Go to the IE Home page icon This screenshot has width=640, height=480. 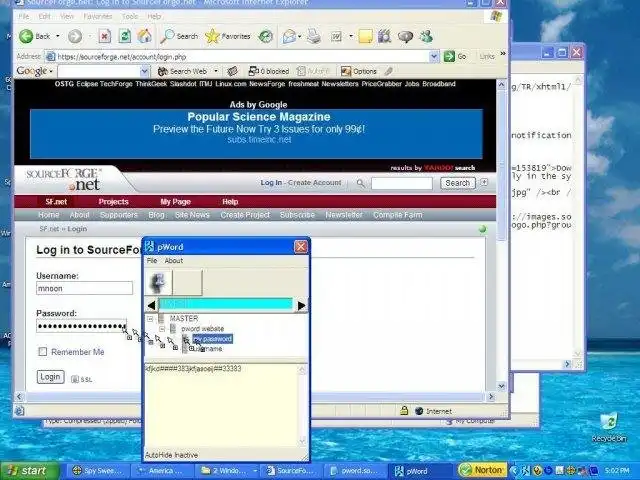(144, 36)
